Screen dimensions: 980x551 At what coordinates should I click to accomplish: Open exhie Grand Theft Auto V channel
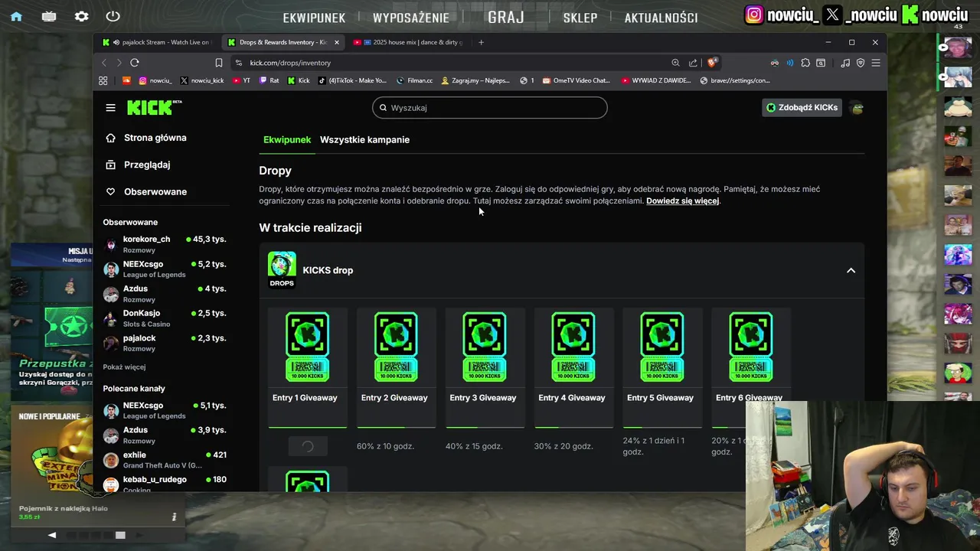[165, 460]
